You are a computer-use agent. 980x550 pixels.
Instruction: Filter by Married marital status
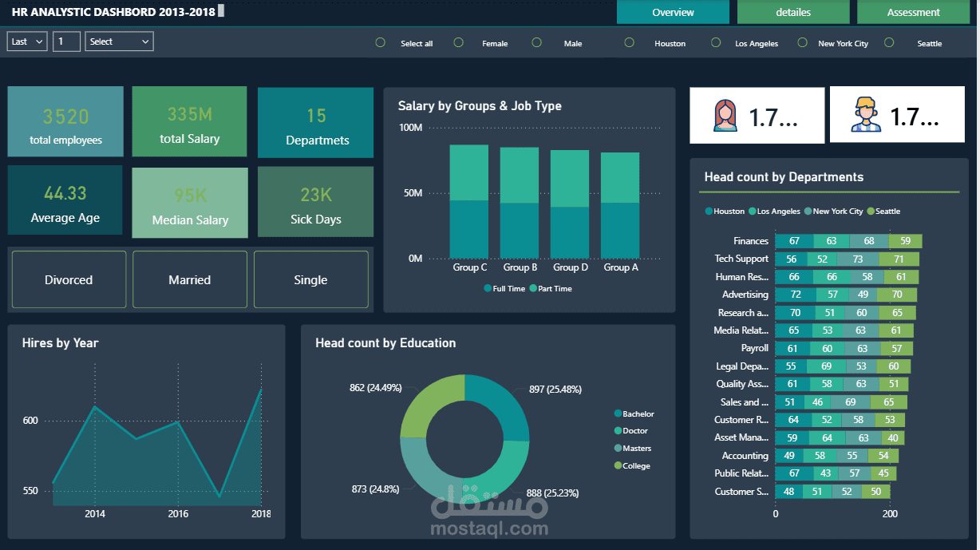tap(190, 279)
